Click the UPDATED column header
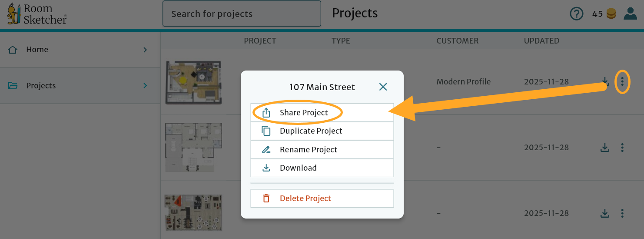The width and height of the screenshot is (644, 239). (x=541, y=41)
